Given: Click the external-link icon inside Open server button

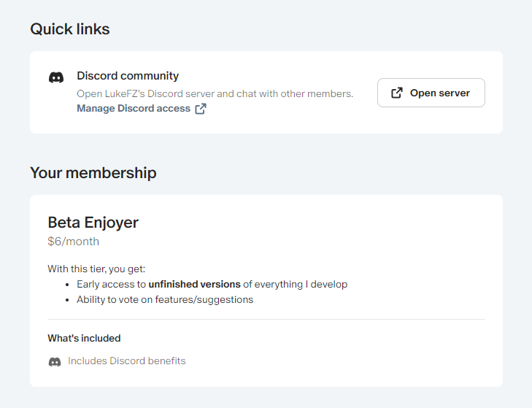Looking at the screenshot, I should click(397, 93).
